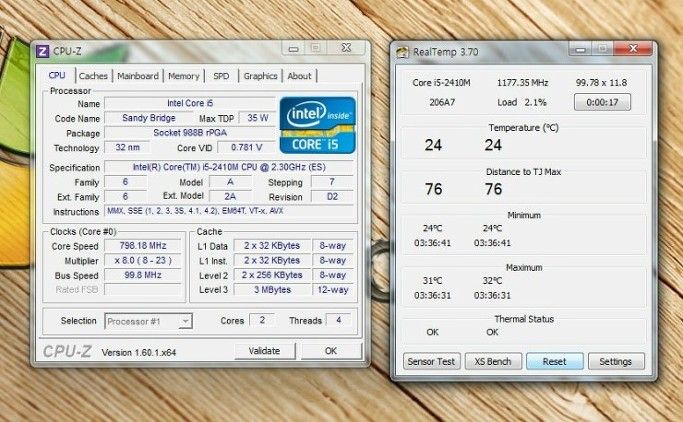Viewport: 683px width, 422px height.
Task: Open the Graphics tab
Action: [260, 76]
